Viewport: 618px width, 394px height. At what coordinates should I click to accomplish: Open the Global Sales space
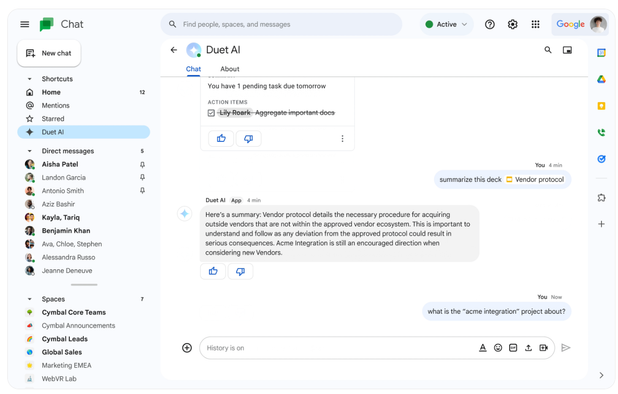point(84,352)
